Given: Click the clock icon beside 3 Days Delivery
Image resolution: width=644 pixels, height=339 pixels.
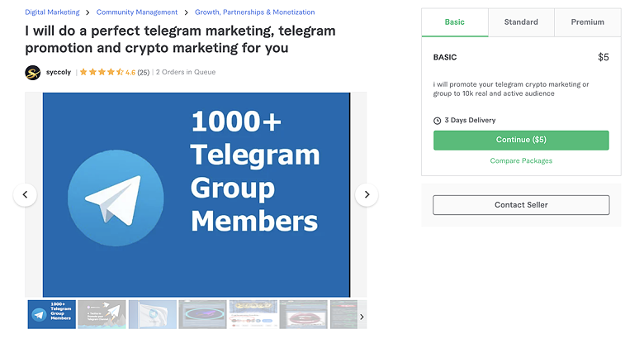Looking at the screenshot, I should [x=438, y=121].
